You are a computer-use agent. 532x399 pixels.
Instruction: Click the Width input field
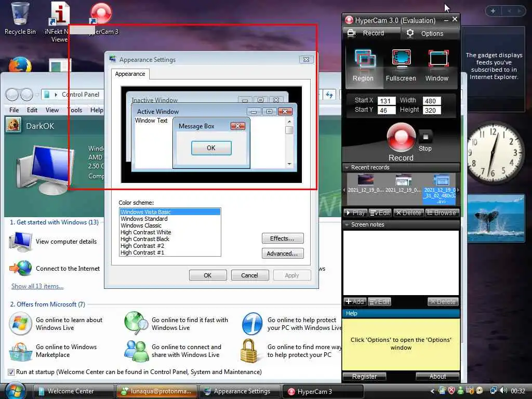pyautogui.click(x=432, y=101)
